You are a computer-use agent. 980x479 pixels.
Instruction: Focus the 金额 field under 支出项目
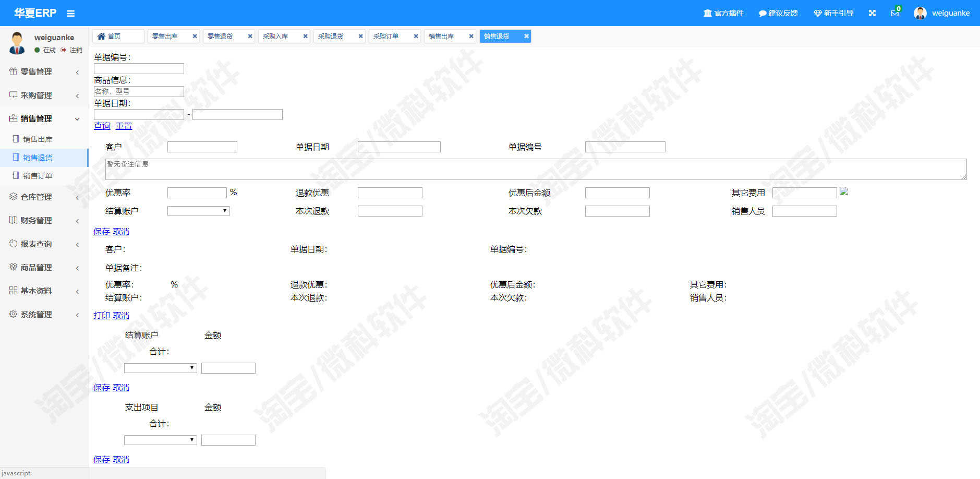(228, 440)
